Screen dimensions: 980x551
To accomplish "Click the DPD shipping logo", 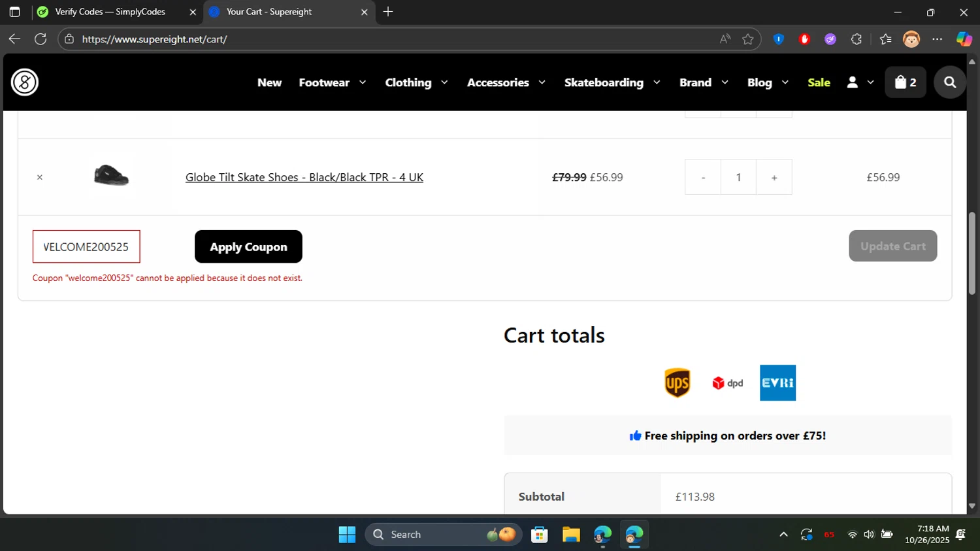I will (x=728, y=383).
